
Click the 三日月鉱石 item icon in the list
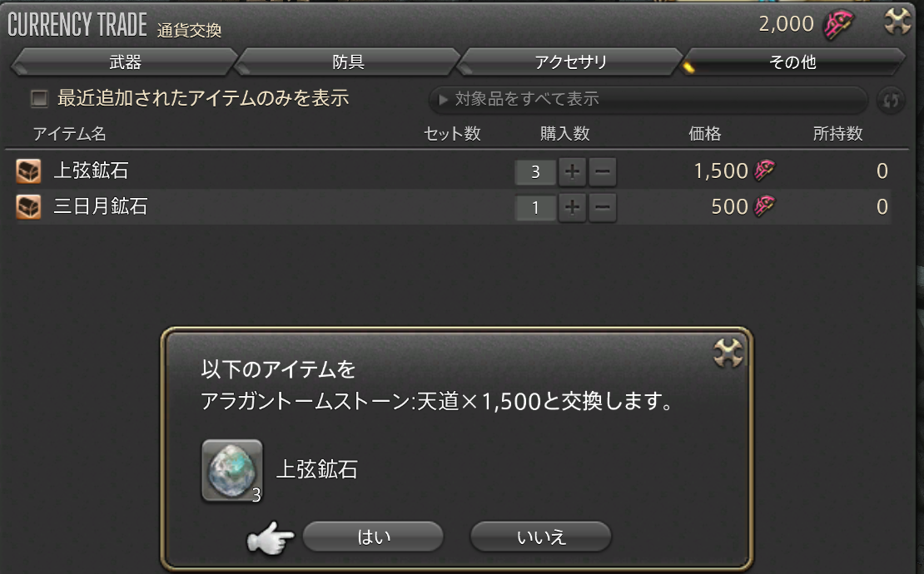(x=28, y=206)
